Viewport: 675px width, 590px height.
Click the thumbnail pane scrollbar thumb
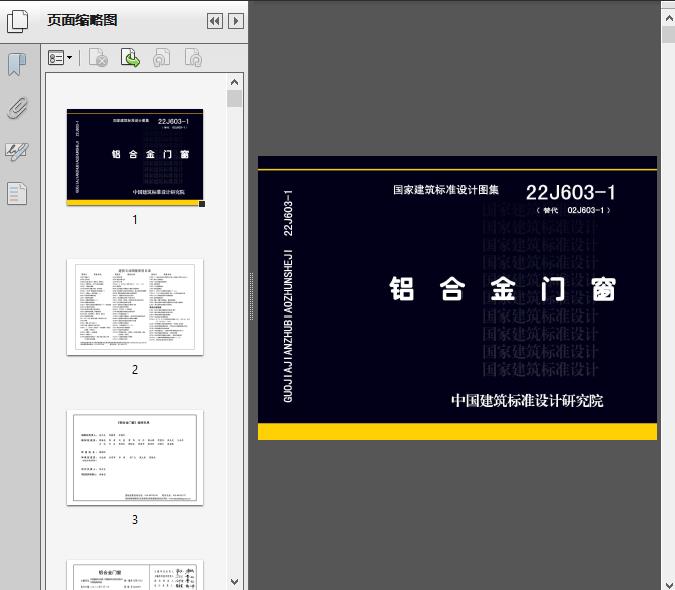point(235,99)
